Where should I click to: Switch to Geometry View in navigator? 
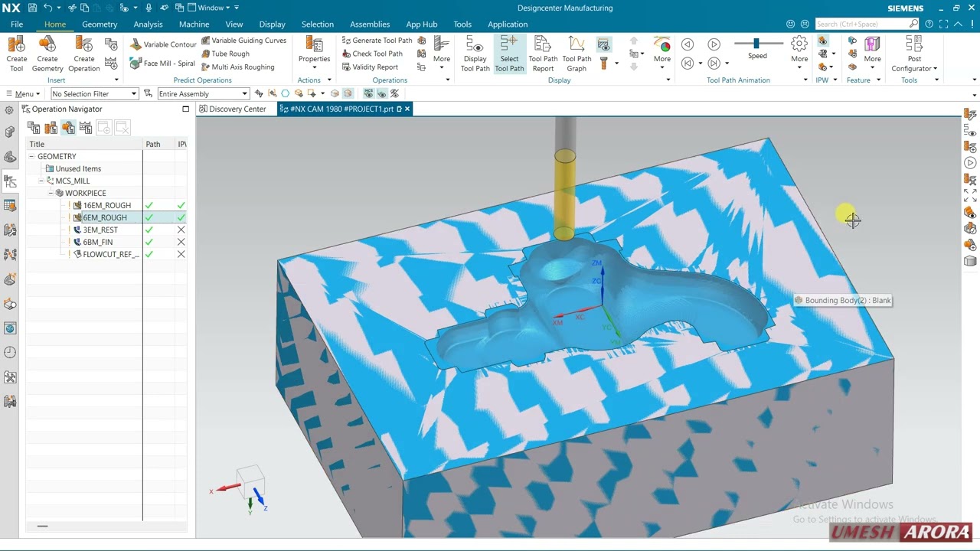pyautogui.click(x=68, y=128)
